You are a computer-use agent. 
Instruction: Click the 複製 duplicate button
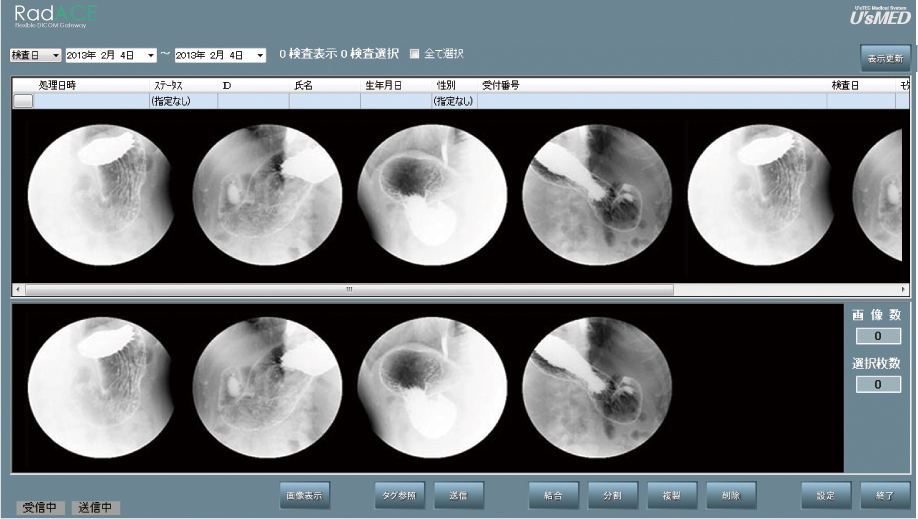671,495
